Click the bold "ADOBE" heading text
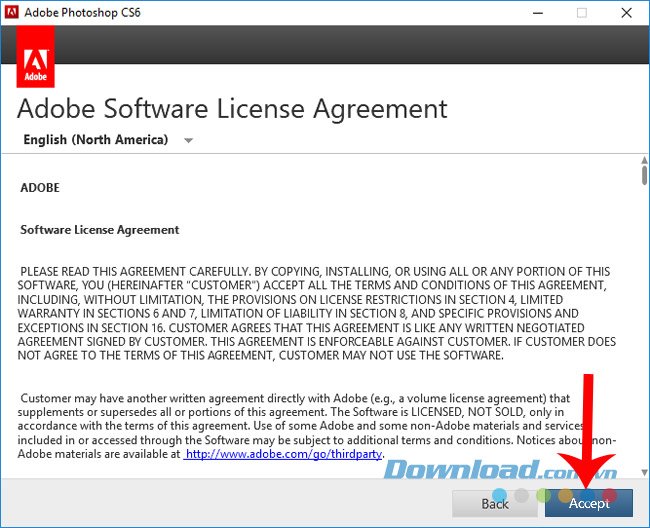Image resolution: width=650 pixels, height=528 pixels. click(40, 188)
